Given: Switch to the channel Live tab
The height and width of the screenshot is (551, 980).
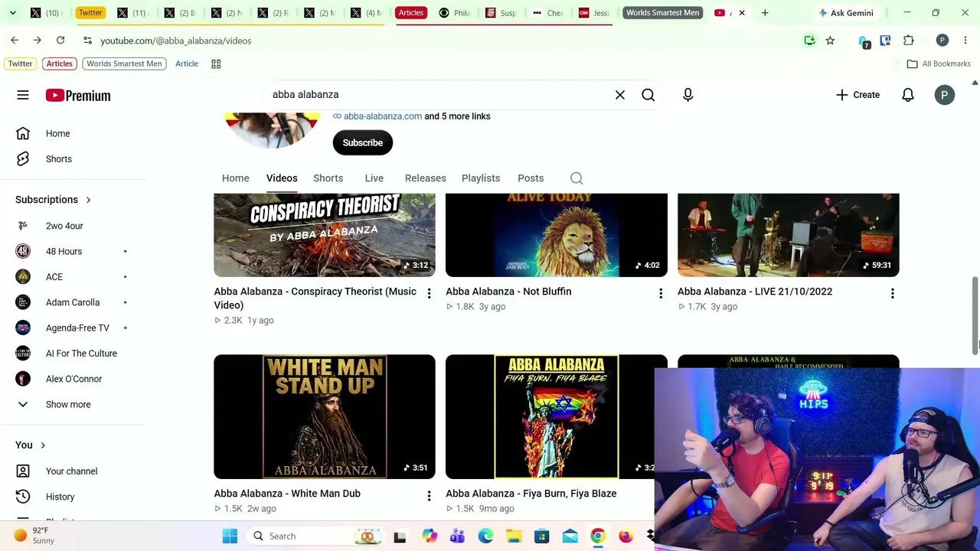Looking at the screenshot, I should pos(374,178).
